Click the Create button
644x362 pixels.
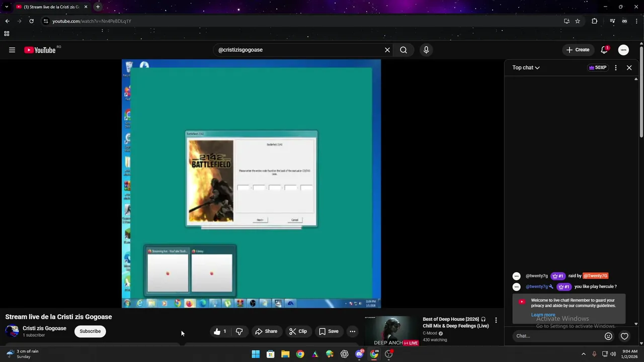click(578, 50)
